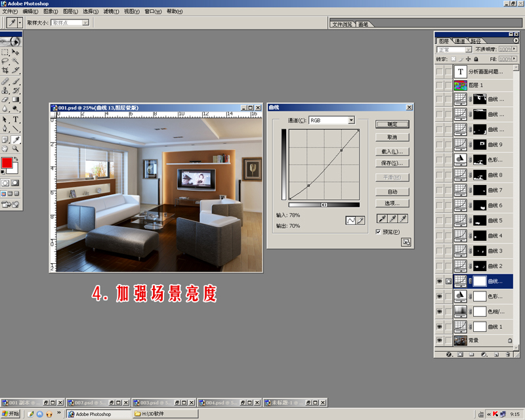Open the 通道 RGB channel dropdown
This screenshot has height=420, width=525.
[351, 120]
